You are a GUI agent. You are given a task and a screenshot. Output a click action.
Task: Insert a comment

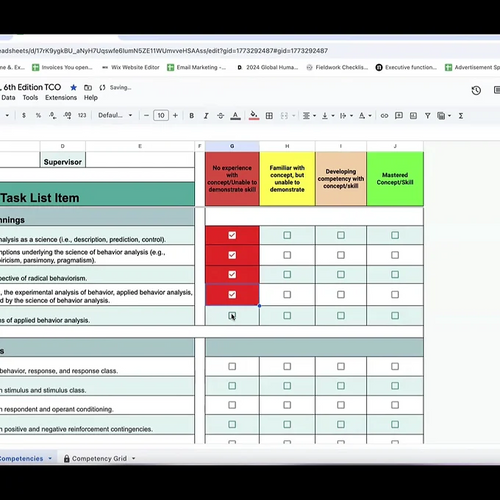click(399, 115)
